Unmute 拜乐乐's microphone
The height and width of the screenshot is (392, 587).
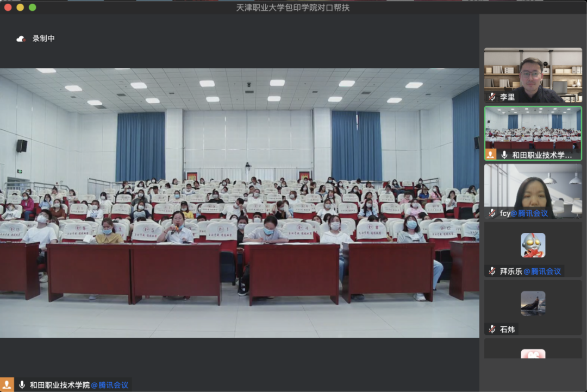(491, 271)
